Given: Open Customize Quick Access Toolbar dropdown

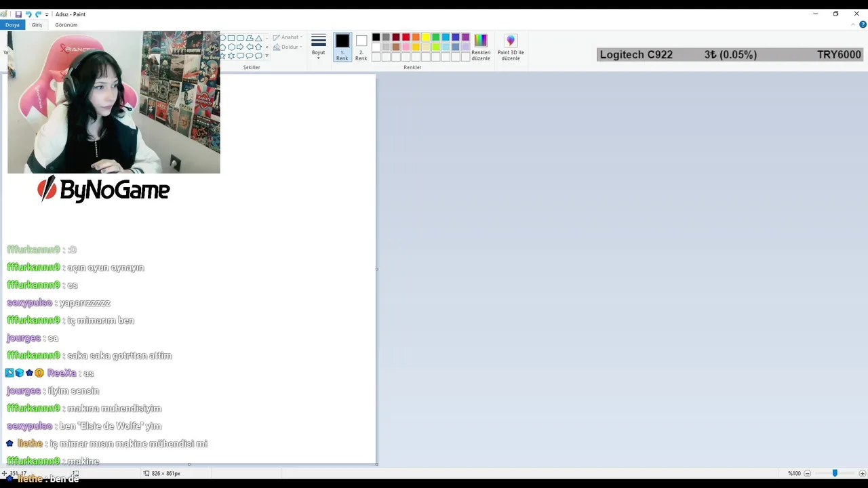Looking at the screenshot, I should 46,14.
